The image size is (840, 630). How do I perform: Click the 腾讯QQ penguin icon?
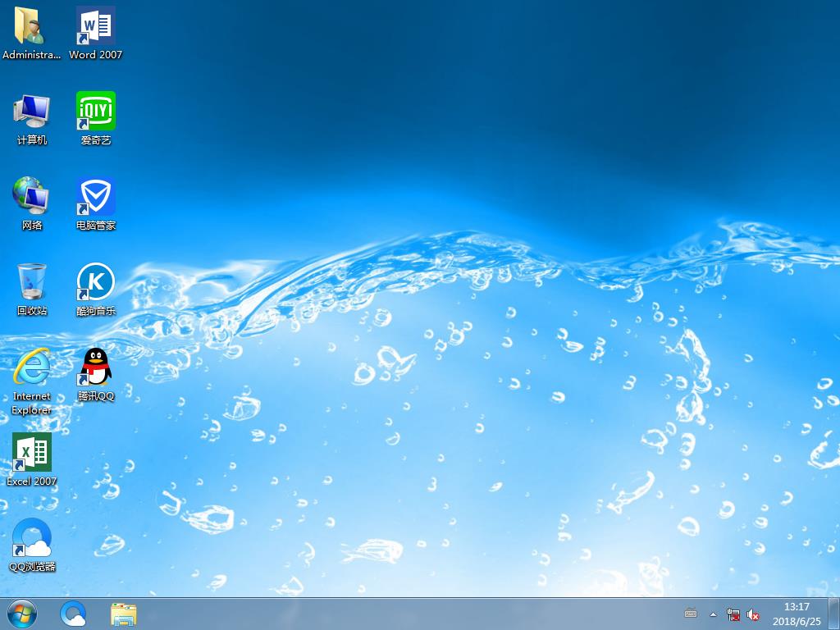[x=95, y=367]
